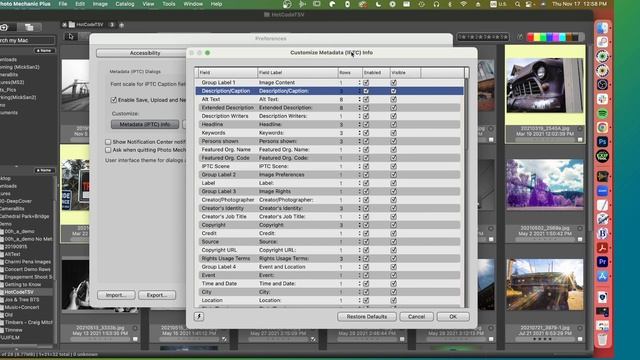
Task: Open the Wi-Fi menu bar icon
Action: 463,4
